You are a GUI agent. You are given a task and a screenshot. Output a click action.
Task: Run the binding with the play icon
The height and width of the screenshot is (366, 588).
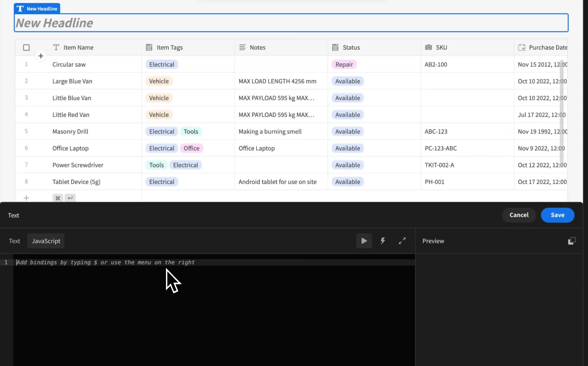tap(364, 241)
